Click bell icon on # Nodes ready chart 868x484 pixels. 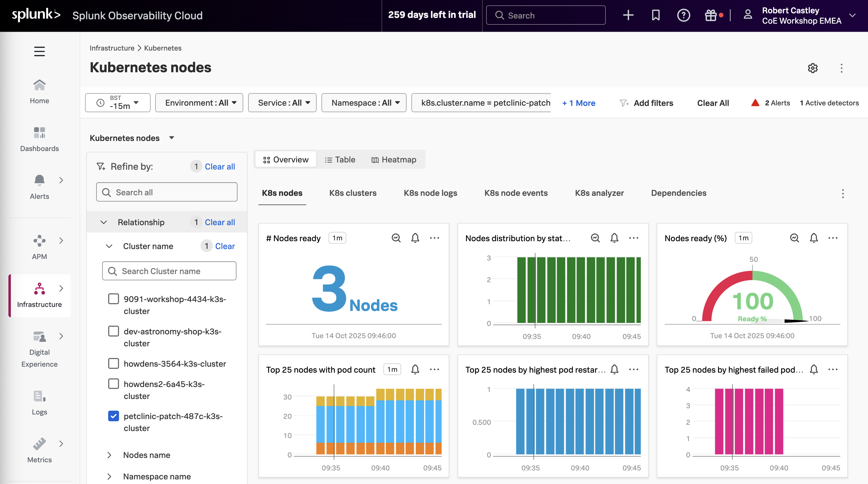click(x=415, y=238)
